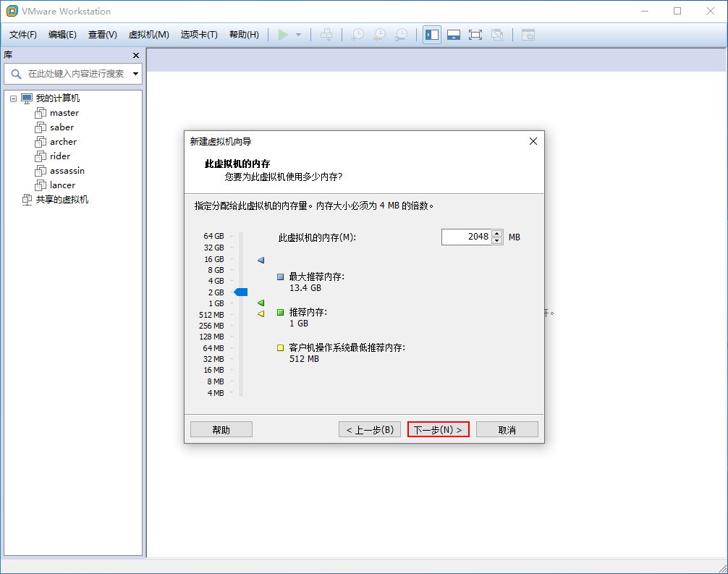The height and width of the screenshot is (574, 728).
Task: Click the show thumbnail bar icon
Action: click(x=454, y=34)
